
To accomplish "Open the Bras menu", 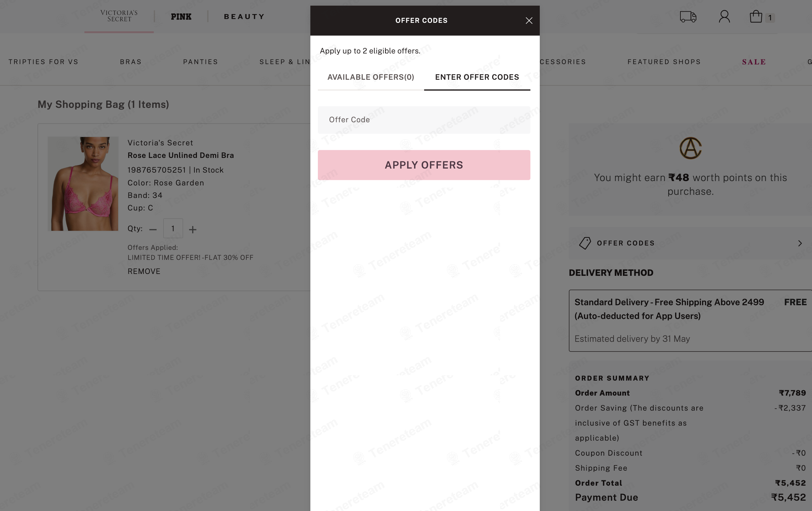I will click(131, 62).
